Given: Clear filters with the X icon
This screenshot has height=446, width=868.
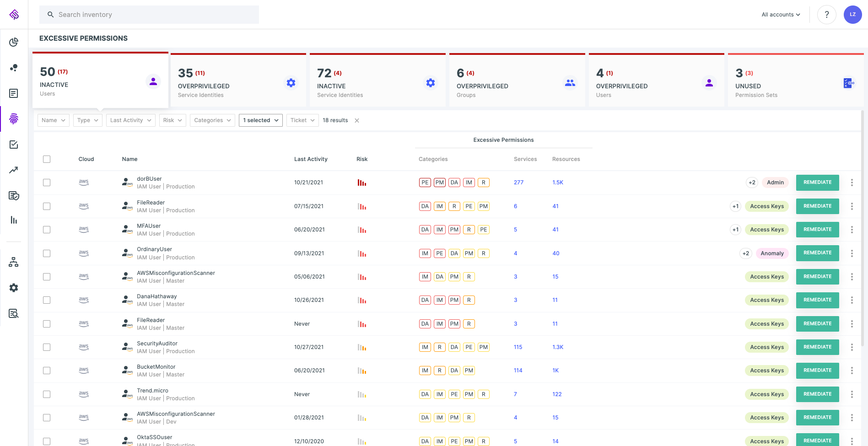Looking at the screenshot, I should click(x=357, y=121).
